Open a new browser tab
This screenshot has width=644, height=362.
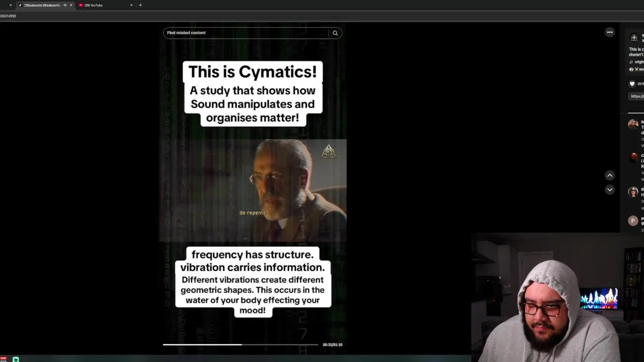pos(140,5)
